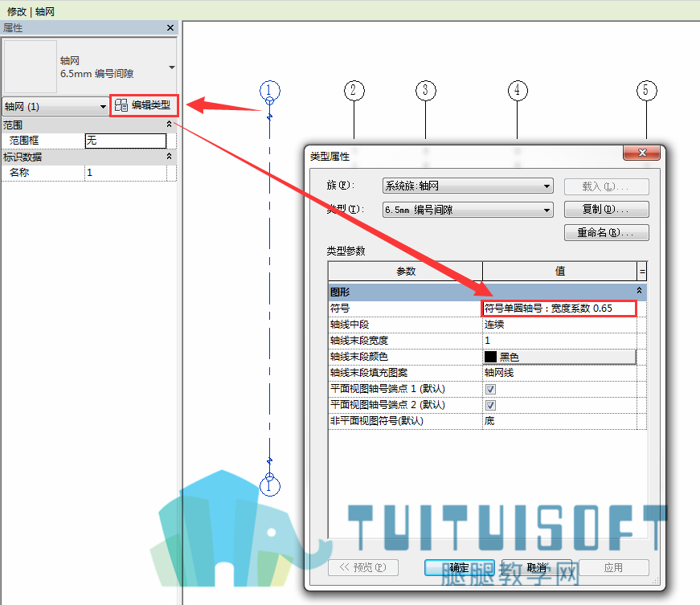This screenshot has width=700, height=605.
Task: Click the bottom blue grid bubble 1
Action: pos(270,486)
